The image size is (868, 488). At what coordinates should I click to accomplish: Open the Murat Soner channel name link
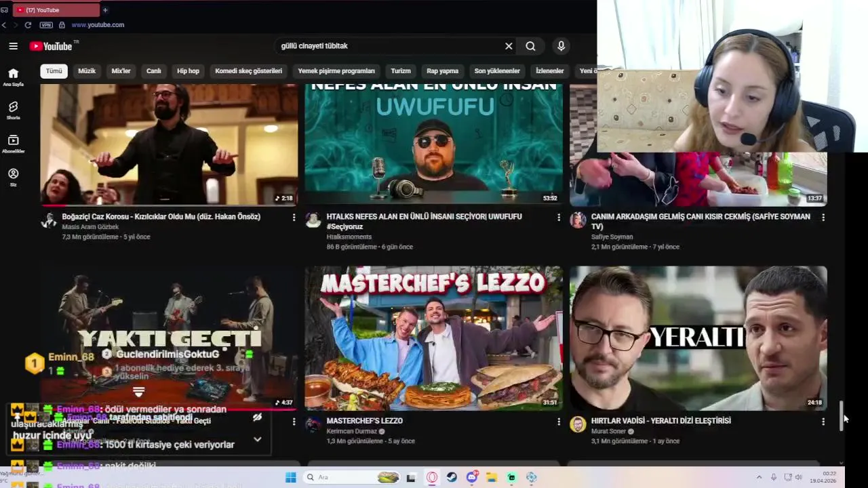pyautogui.click(x=608, y=431)
